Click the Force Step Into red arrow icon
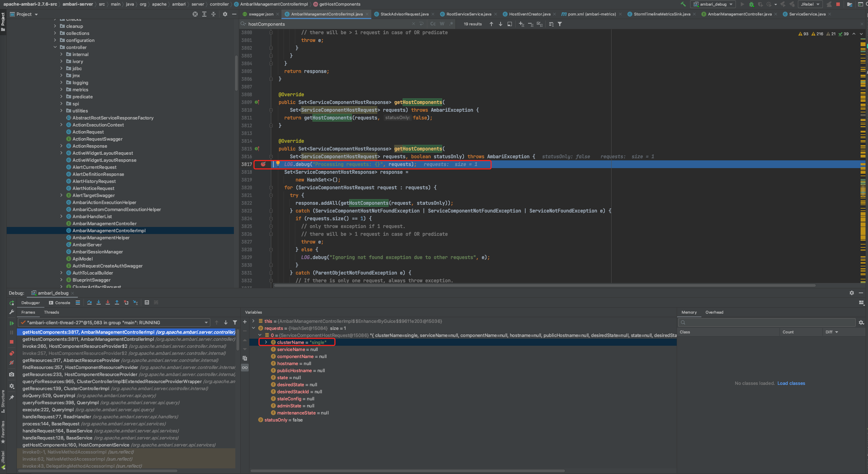The image size is (868, 474). [x=108, y=302]
